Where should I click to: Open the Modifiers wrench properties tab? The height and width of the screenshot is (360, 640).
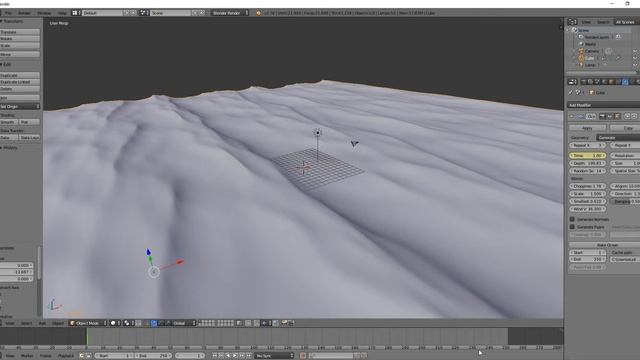pos(625,82)
